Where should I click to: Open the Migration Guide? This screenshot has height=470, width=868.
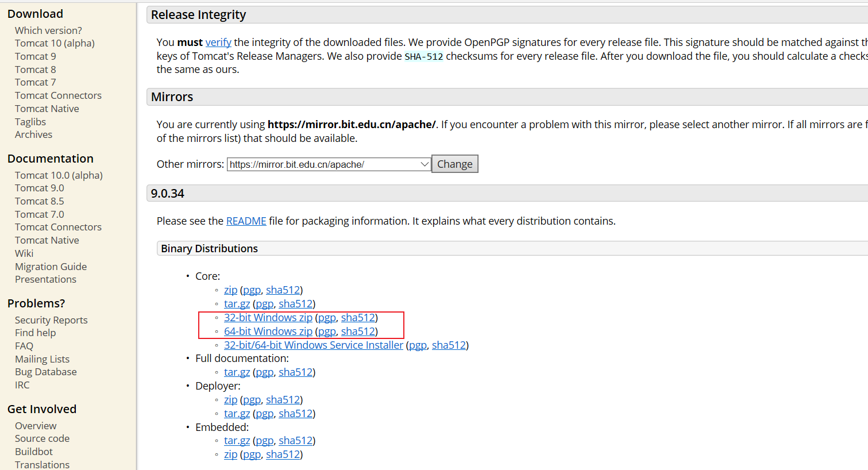pyautogui.click(x=51, y=267)
